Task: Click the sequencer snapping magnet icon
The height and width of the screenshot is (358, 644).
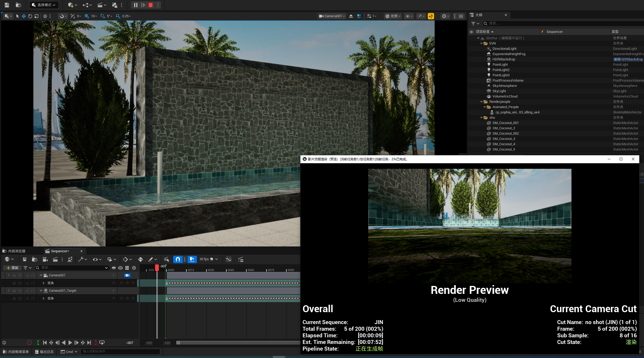Action: (x=178, y=259)
